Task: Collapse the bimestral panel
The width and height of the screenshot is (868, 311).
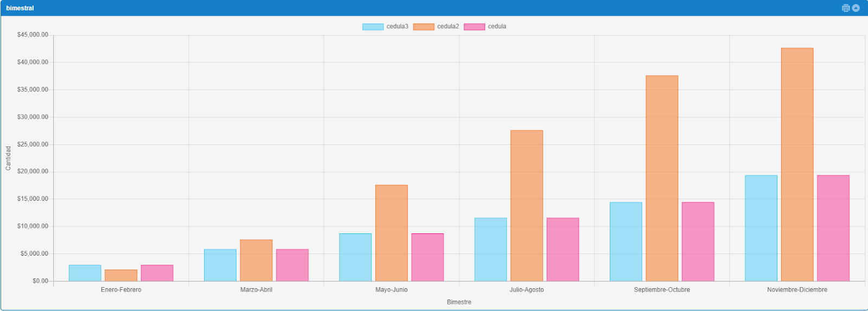Action: [x=856, y=8]
